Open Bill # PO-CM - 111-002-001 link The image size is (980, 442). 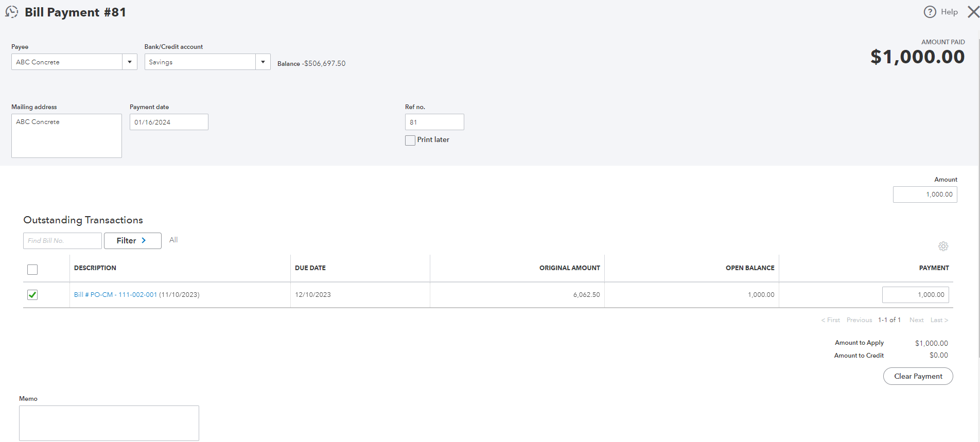(115, 295)
